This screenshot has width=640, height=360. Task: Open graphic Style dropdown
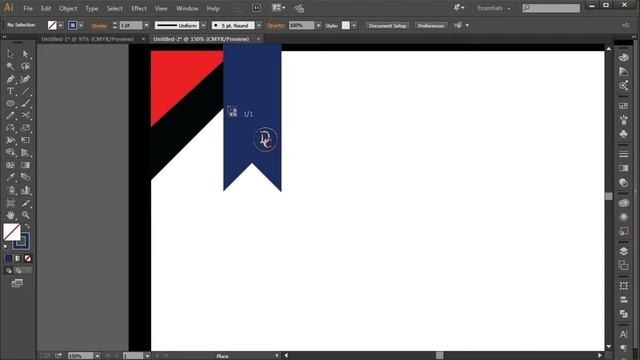pyautogui.click(x=354, y=25)
